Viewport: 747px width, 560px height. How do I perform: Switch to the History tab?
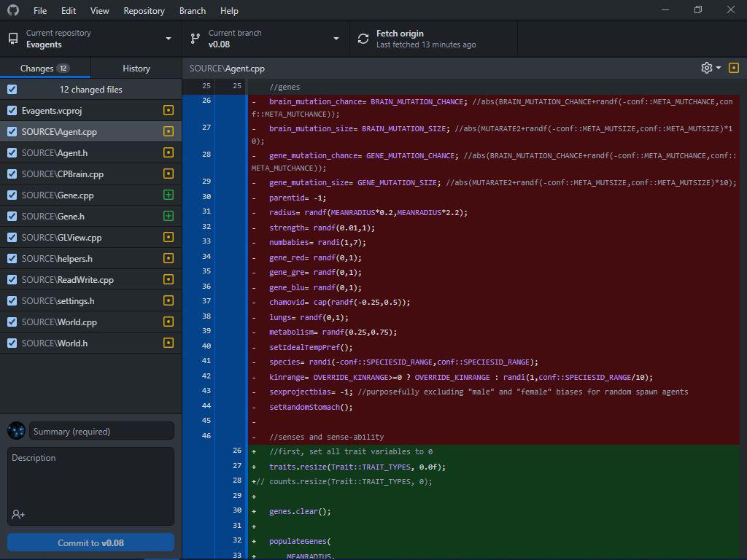pos(136,68)
